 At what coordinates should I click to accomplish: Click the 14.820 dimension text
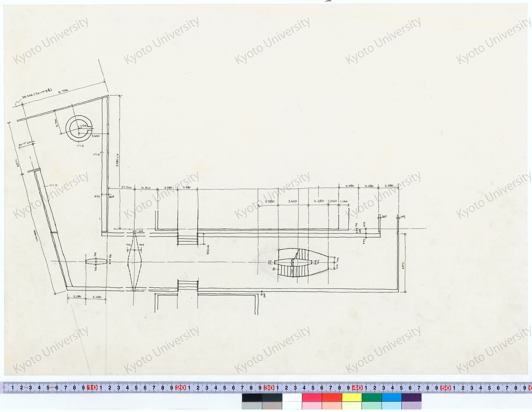(x=146, y=188)
